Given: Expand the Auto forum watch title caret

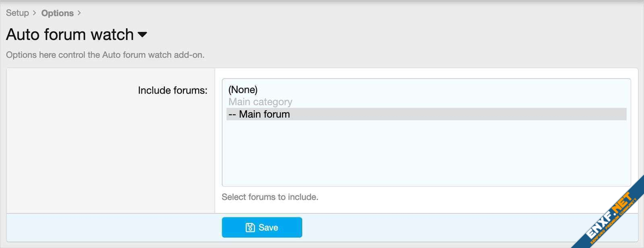Looking at the screenshot, I should (x=142, y=35).
